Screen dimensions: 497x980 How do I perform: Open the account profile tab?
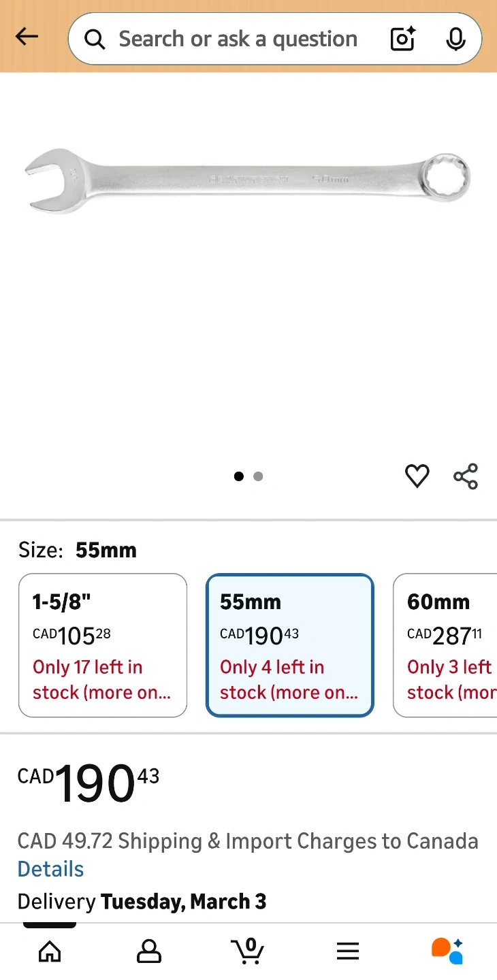[x=148, y=951]
